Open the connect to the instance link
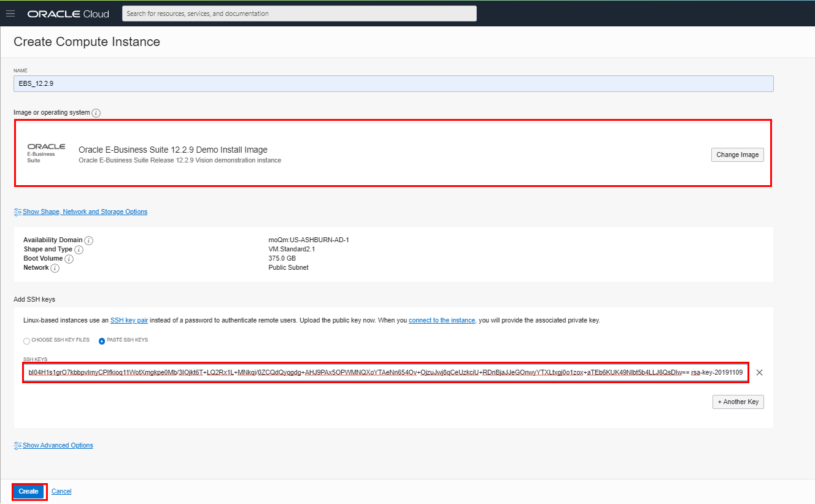815x504 pixels. (x=442, y=320)
